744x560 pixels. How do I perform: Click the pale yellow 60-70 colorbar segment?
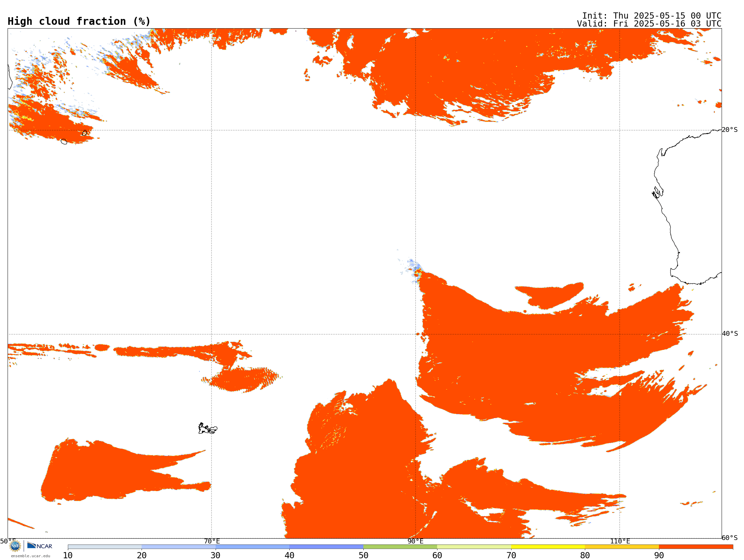[x=474, y=547]
